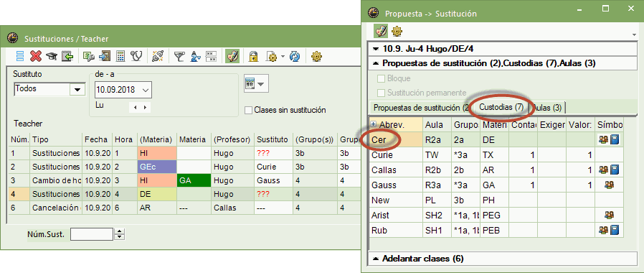The height and width of the screenshot is (273, 644).
Task: Click the Cer abbreviation cell
Action: (396, 140)
